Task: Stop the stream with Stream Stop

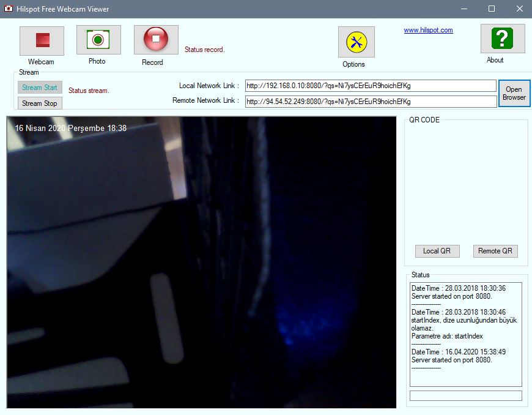Action: pyautogui.click(x=40, y=103)
